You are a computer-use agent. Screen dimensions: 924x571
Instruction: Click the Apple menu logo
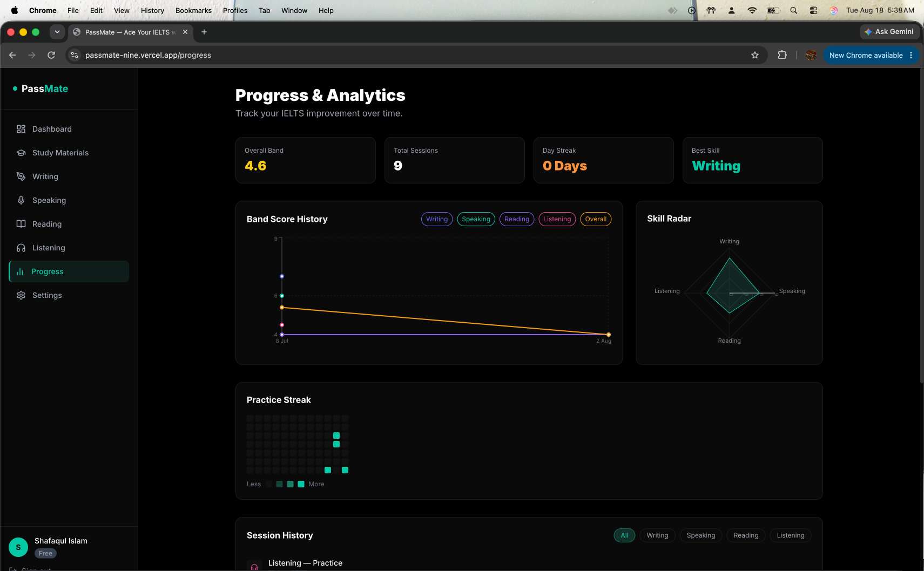[15, 10]
